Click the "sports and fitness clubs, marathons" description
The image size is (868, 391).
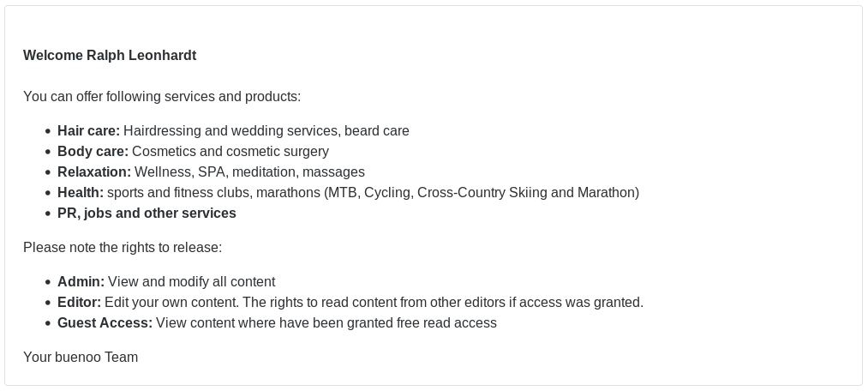[x=373, y=193]
